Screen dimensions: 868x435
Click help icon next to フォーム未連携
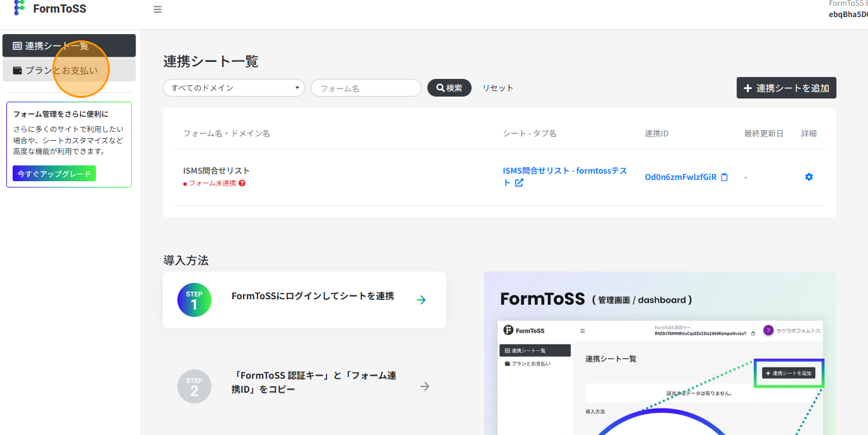(242, 183)
